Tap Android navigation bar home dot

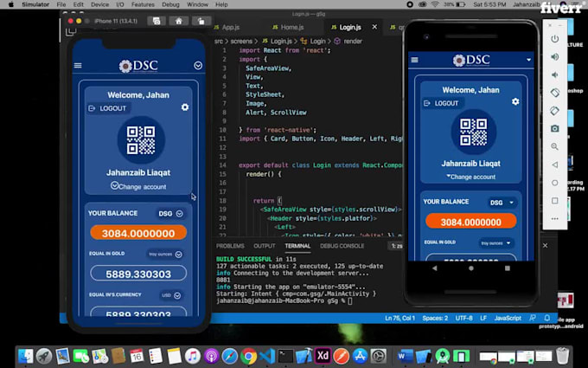tap(471, 268)
